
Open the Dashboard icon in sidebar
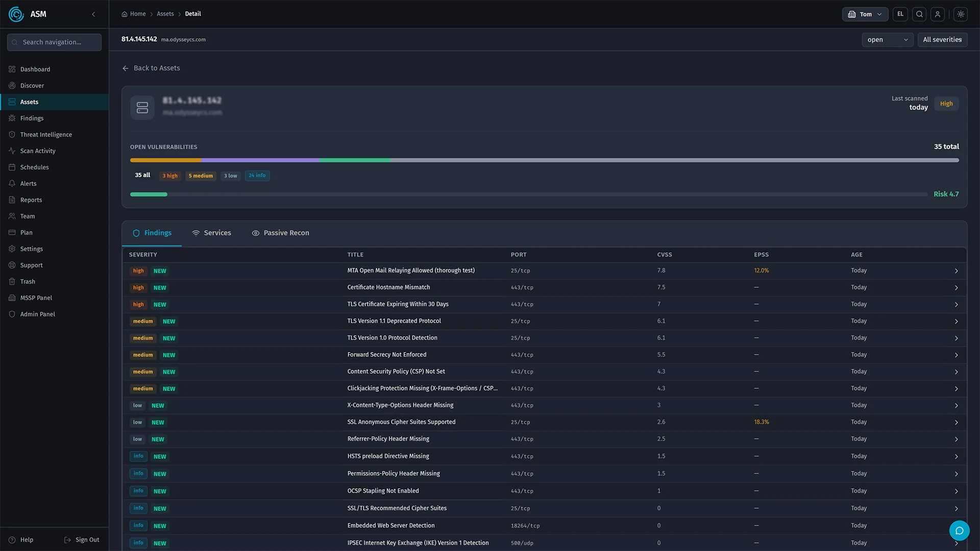click(x=12, y=69)
